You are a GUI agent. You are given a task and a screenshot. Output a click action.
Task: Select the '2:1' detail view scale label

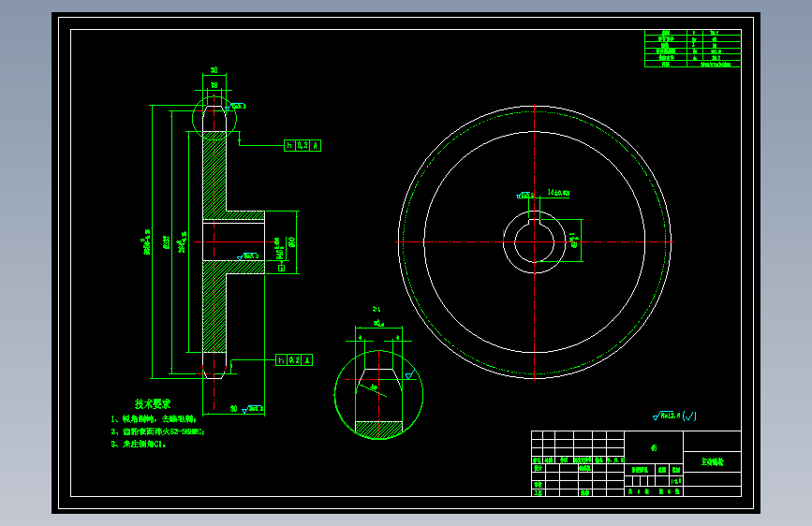[376, 309]
